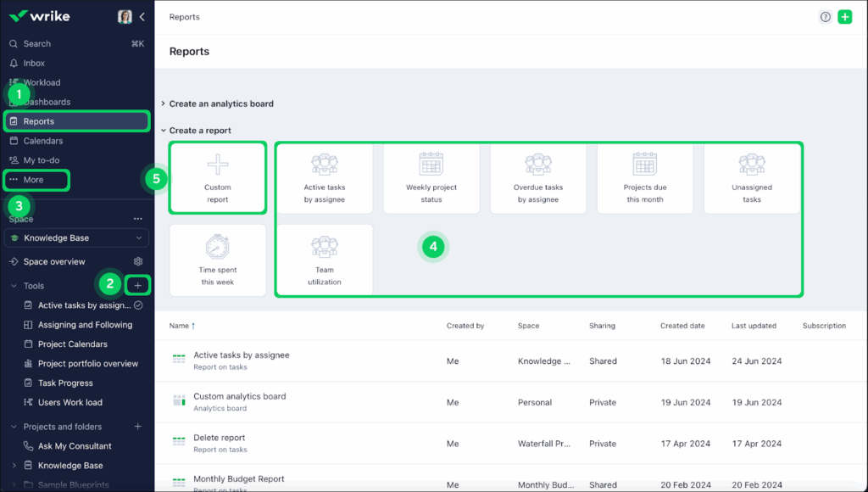
Task: Collapse the Tools section in sidebar
Action: click(x=14, y=286)
